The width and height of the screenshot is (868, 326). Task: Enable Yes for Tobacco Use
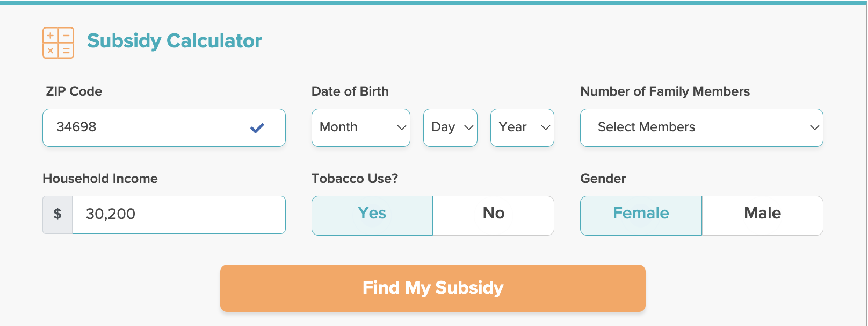coord(372,214)
